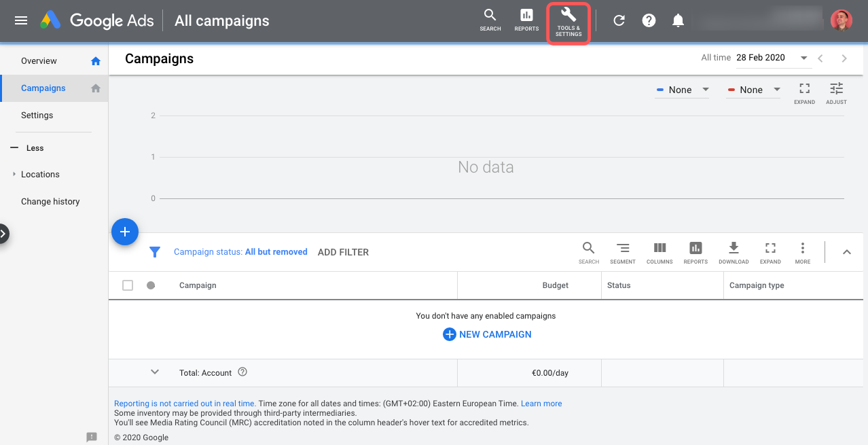This screenshot has height=445, width=868.
Task: Open the date range dropdown
Action: (x=774, y=58)
